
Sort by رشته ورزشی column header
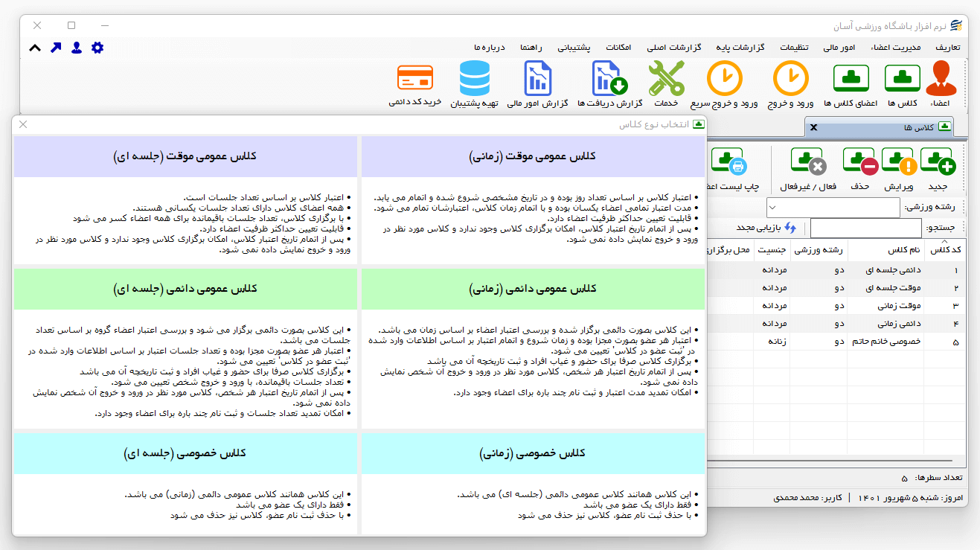(x=819, y=249)
